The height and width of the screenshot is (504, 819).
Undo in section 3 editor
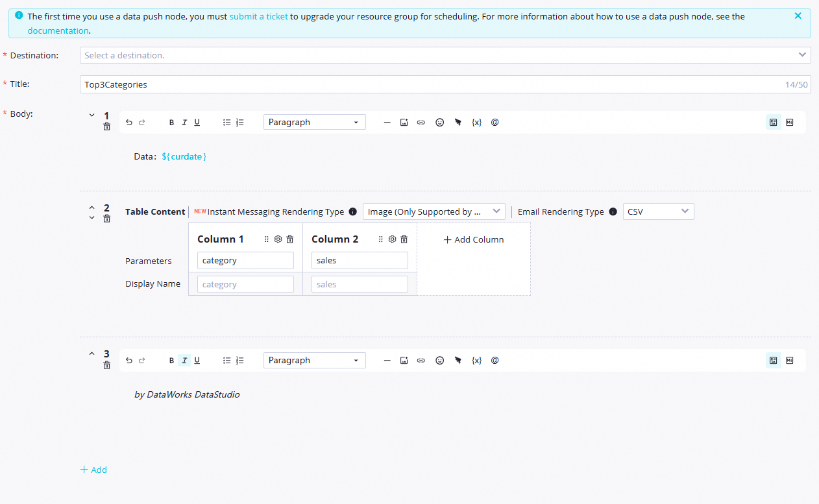(129, 360)
